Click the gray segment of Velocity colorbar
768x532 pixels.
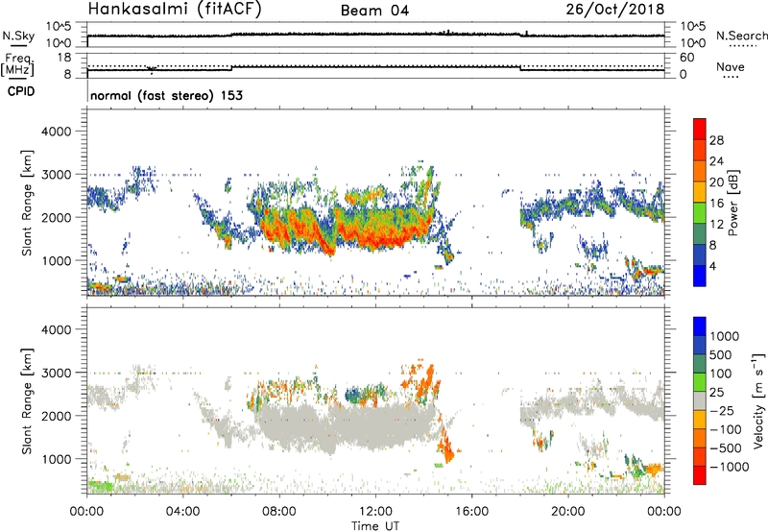700,401
